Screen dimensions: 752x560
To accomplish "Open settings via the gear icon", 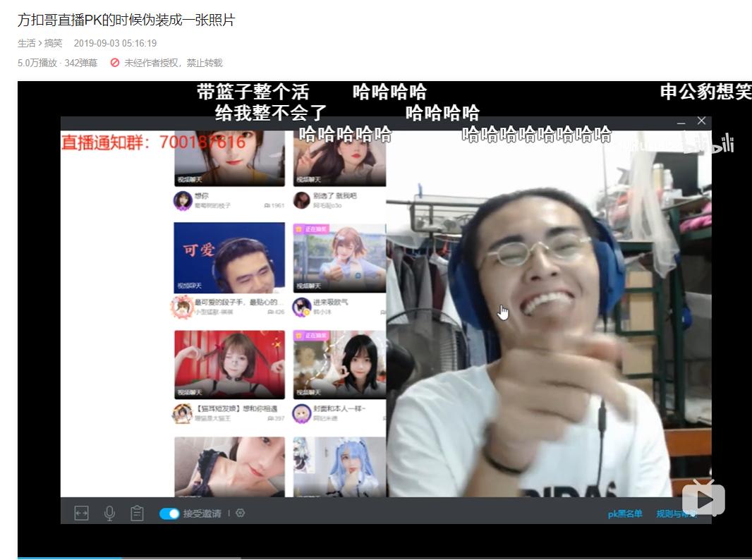I will click(x=240, y=513).
